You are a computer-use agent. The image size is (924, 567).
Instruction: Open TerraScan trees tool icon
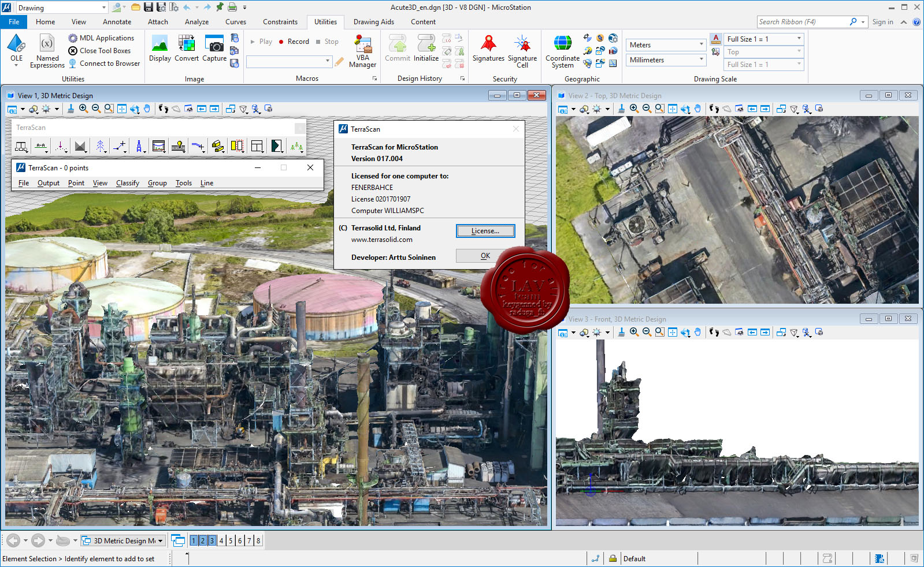(296, 146)
